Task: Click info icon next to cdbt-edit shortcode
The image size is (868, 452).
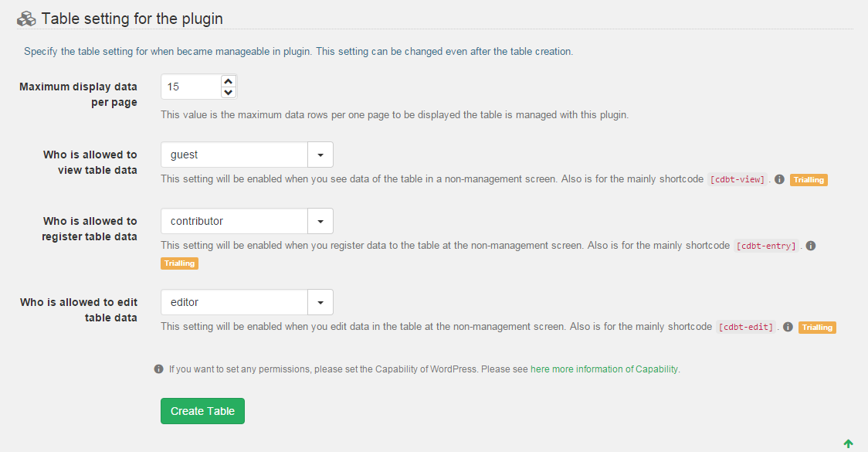Action: (788, 327)
